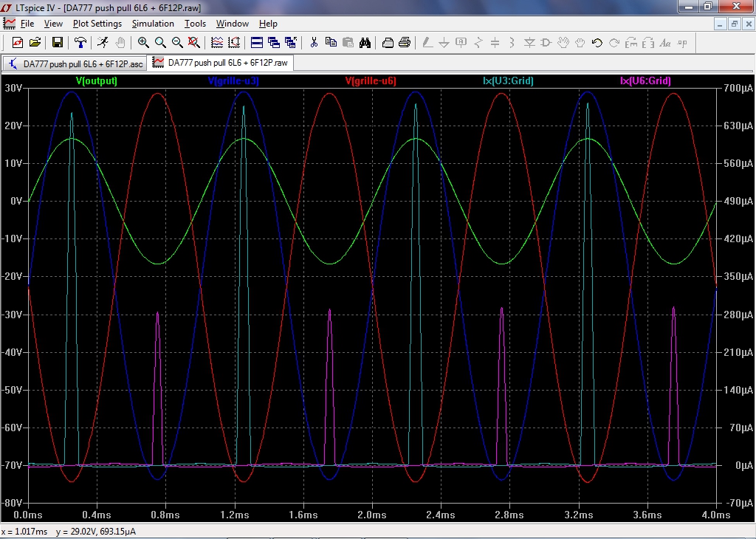Click the left voltage axis at 0V
The height and width of the screenshot is (539, 756).
(x=16, y=201)
